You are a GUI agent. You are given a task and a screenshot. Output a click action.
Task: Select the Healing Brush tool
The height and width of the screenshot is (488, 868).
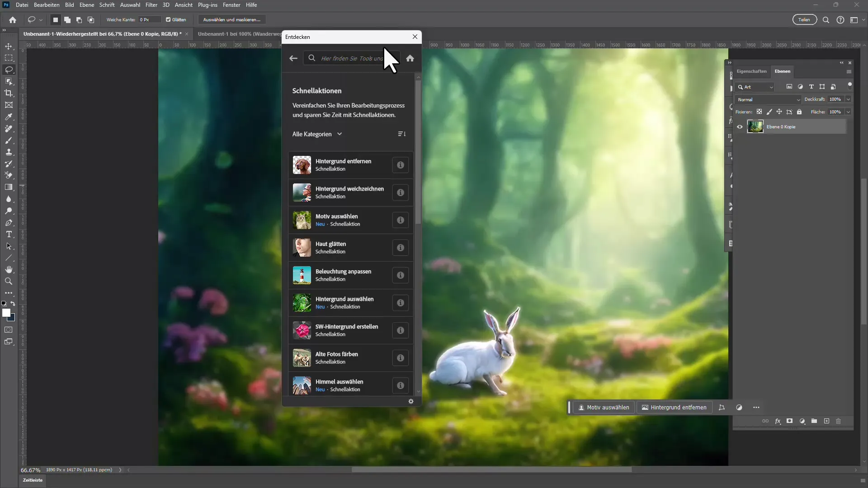point(8,129)
